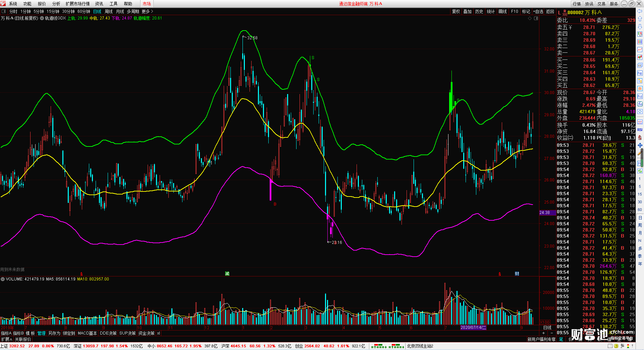The width and height of the screenshot is (644, 350).
Task: Zoom out chart with the minus button
Action: point(552,333)
